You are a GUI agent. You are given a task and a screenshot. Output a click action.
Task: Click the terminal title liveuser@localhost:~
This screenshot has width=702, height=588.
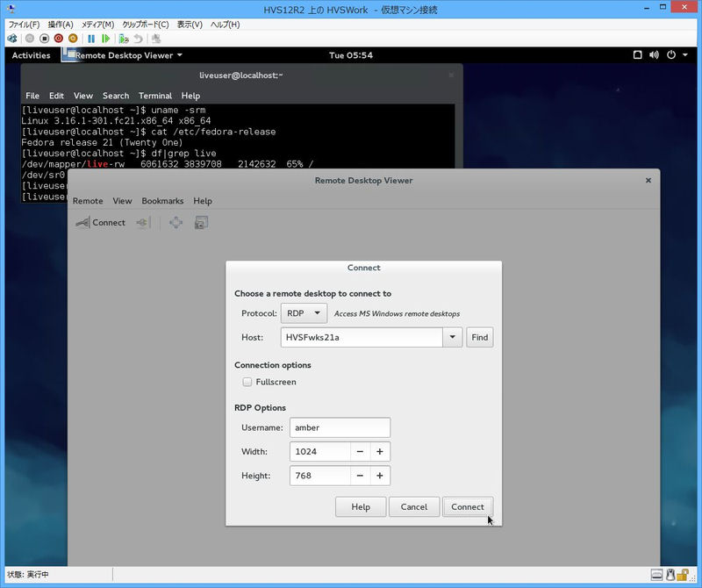point(240,75)
